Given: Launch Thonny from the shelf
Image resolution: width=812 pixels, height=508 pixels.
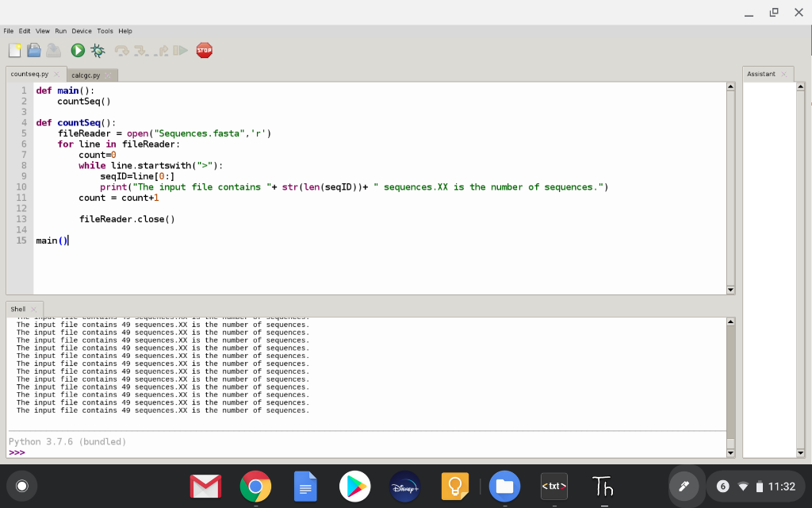Looking at the screenshot, I should click(604, 487).
